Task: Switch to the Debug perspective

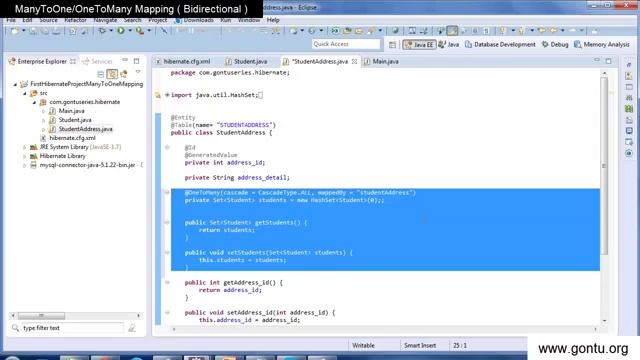Action: [555, 44]
